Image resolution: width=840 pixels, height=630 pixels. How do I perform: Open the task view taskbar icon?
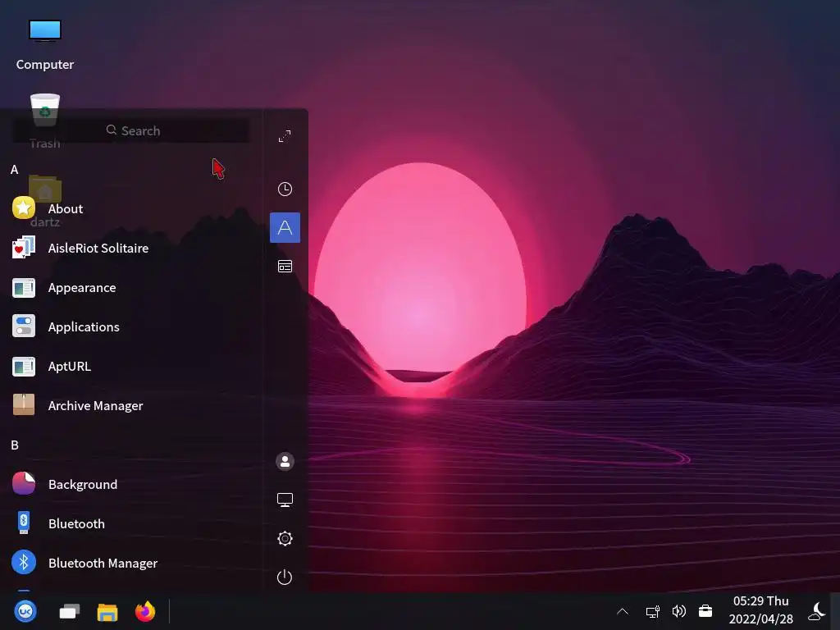click(x=70, y=611)
